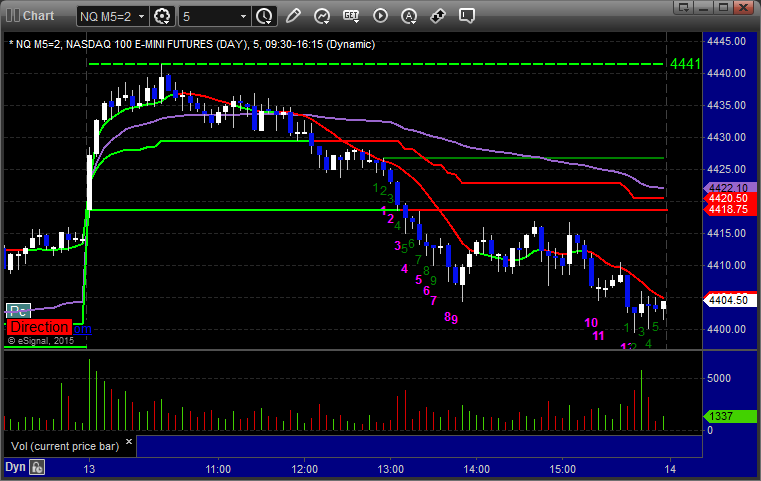Open the chart settings gear menu
Viewport: 761px width, 481px height.
pyautogui.click(x=162, y=17)
